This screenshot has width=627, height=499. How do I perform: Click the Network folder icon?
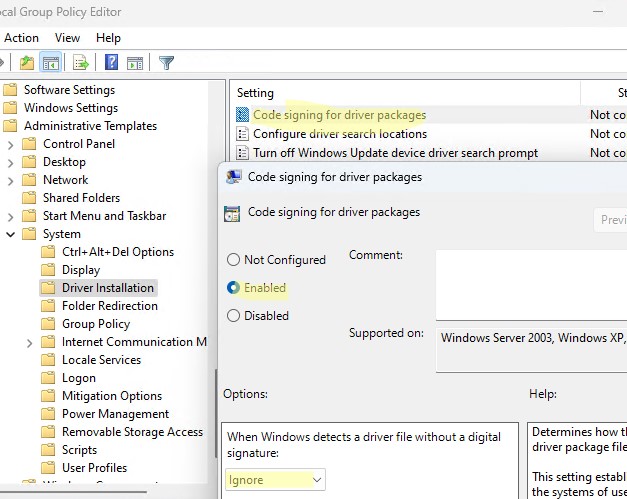click(29, 180)
